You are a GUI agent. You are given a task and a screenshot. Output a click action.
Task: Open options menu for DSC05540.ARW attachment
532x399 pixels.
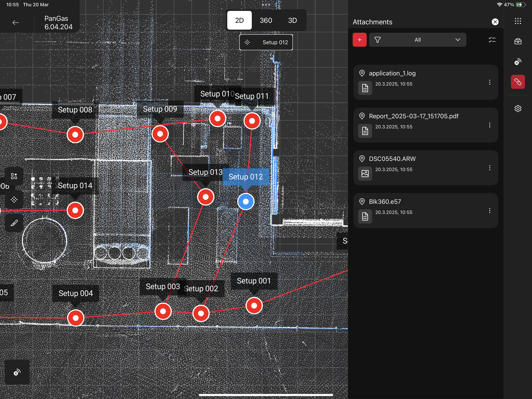[x=489, y=168]
